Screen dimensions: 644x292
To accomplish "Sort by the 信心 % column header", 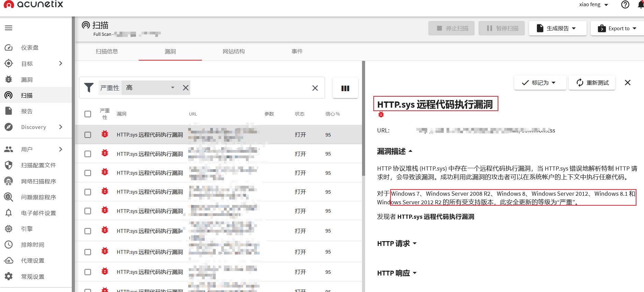I will coord(332,114).
